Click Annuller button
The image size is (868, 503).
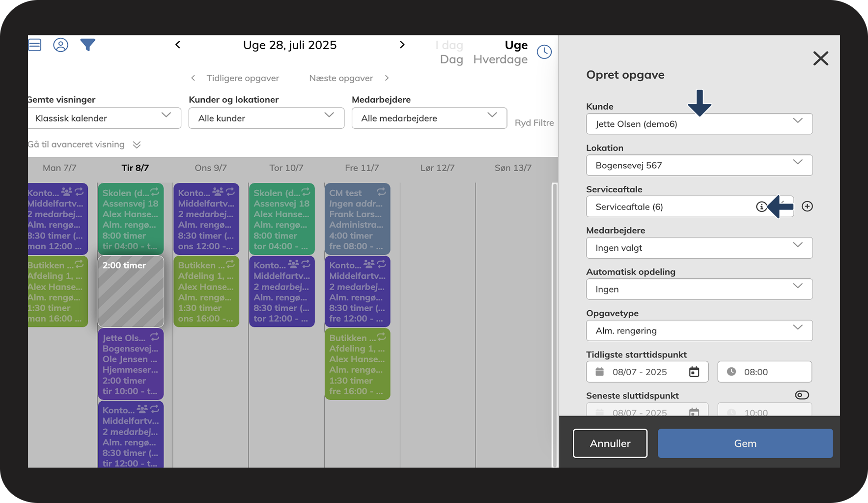(x=610, y=444)
